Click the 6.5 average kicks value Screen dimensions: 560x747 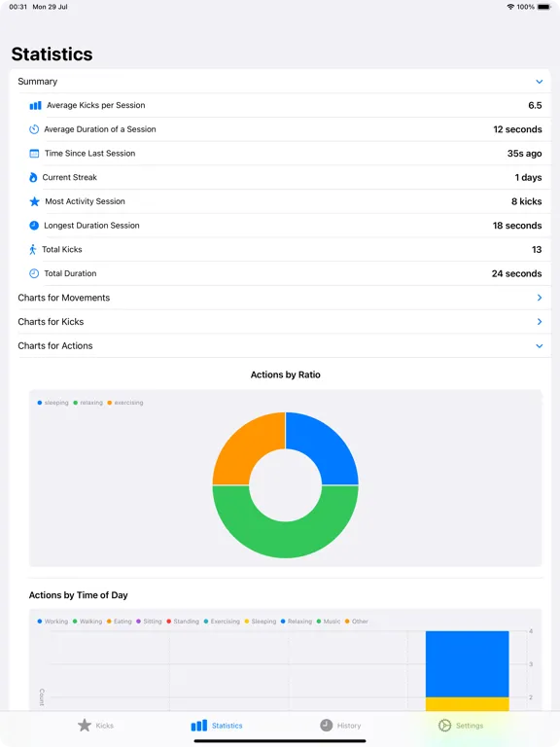coord(535,105)
